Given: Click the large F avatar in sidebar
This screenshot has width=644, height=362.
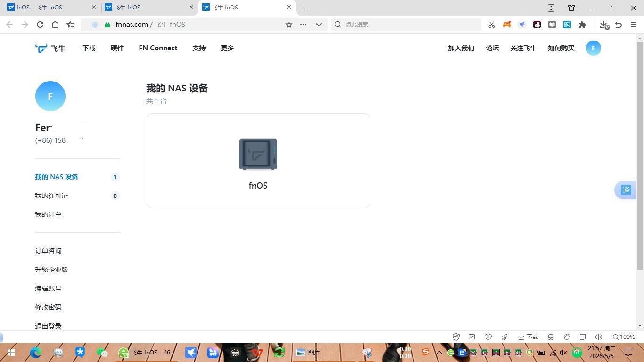Looking at the screenshot, I should tap(50, 96).
